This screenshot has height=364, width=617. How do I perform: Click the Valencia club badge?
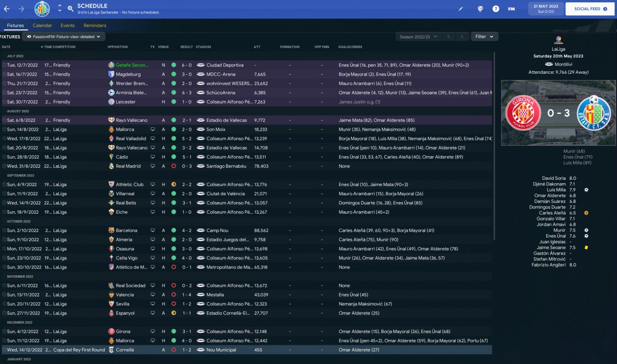pyautogui.click(x=111, y=295)
